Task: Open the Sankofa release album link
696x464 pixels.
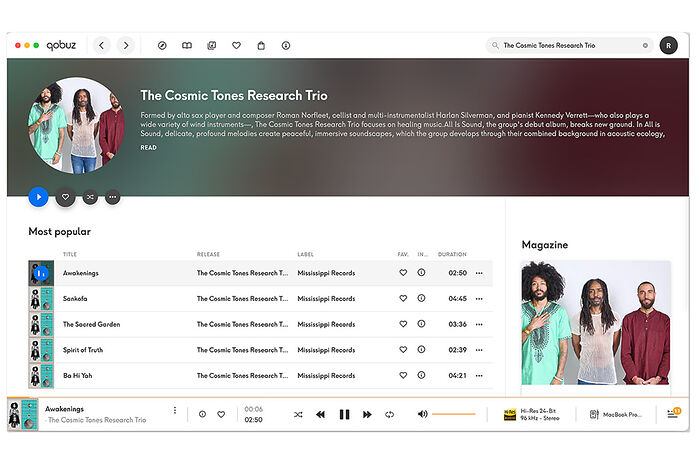Action: (x=242, y=298)
